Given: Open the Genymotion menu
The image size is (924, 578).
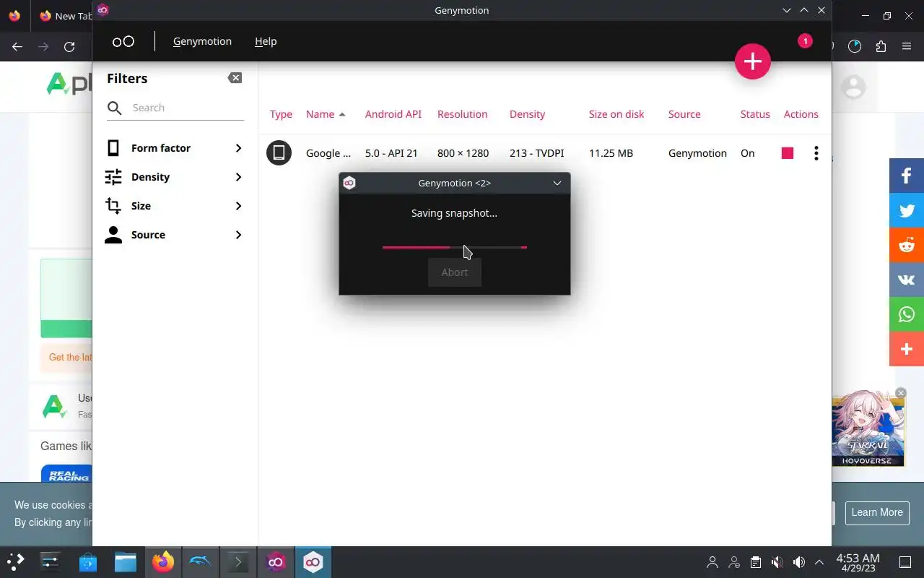Looking at the screenshot, I should pos(202,41).
